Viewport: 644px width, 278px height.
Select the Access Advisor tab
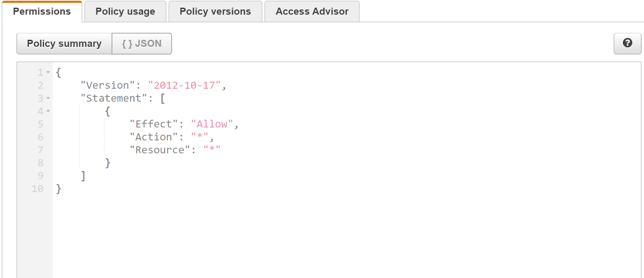tap(312, 12)
